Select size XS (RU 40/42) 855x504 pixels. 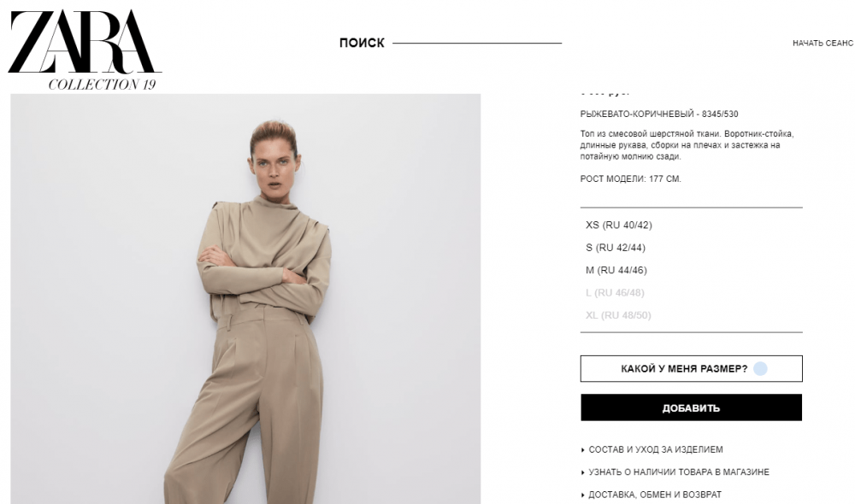point(618,225)
